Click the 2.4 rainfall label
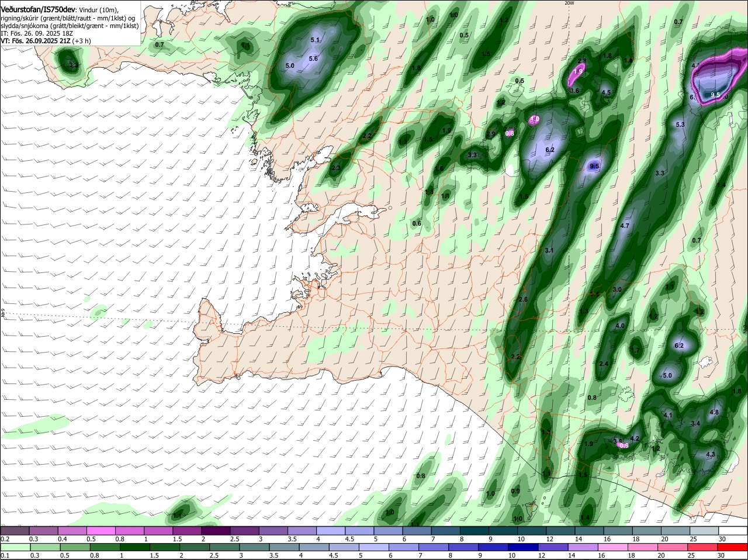748x560 pixels. [x=604, y=364]
